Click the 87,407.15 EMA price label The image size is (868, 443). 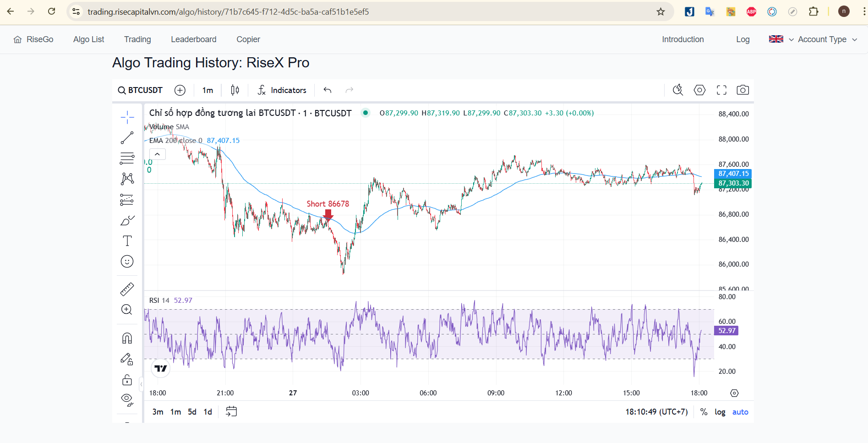point(733,174)
